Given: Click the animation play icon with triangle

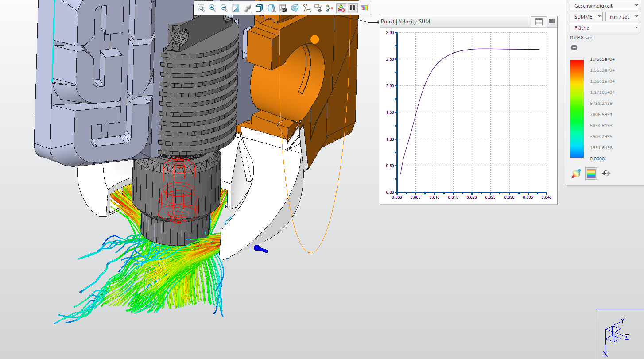Looking at the screenshot, I should pyautogui.click(x=341, y=8).
